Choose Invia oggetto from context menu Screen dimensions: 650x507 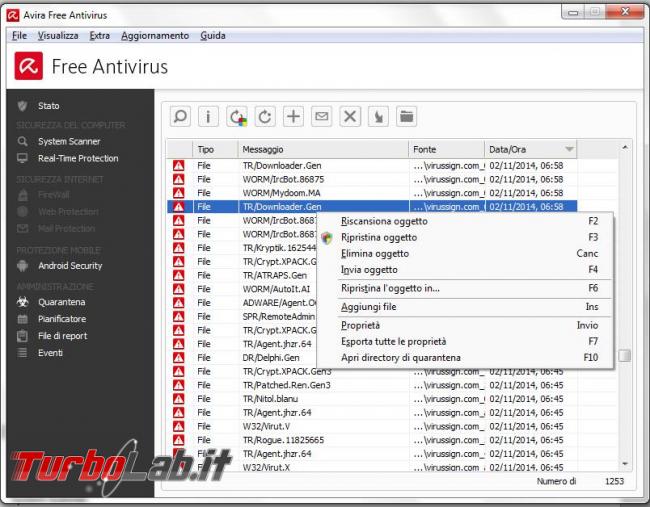(x=465, y=269)
